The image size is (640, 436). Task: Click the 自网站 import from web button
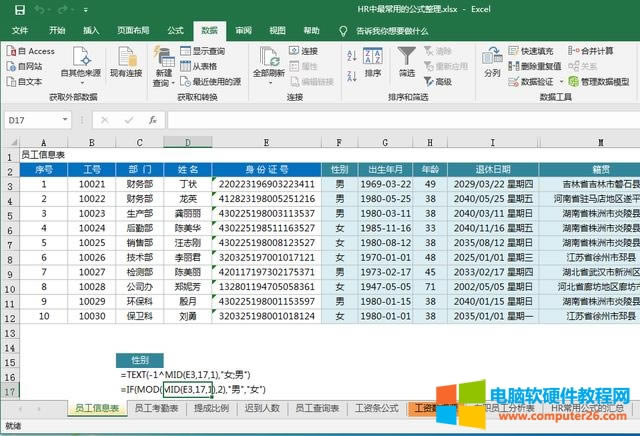point(31,66)
